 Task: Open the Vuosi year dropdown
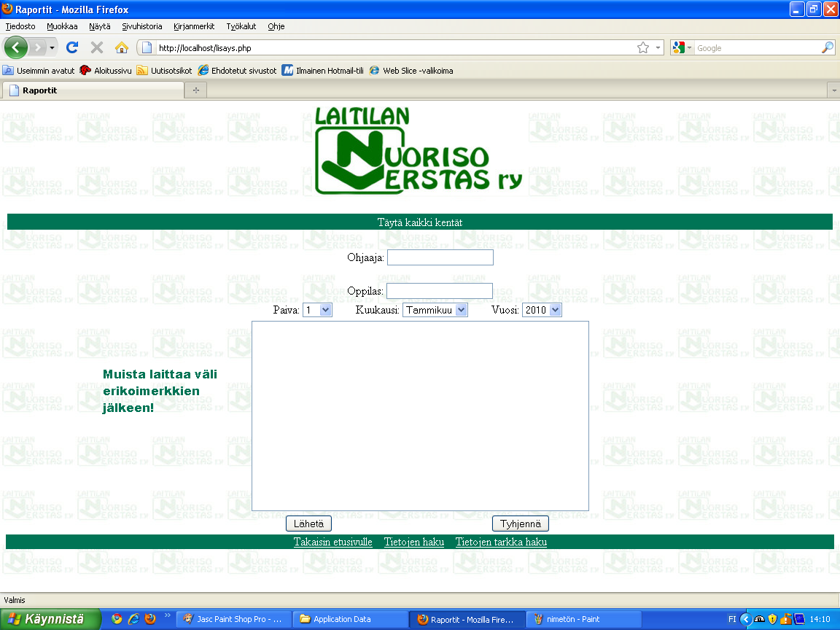[542, 310]
